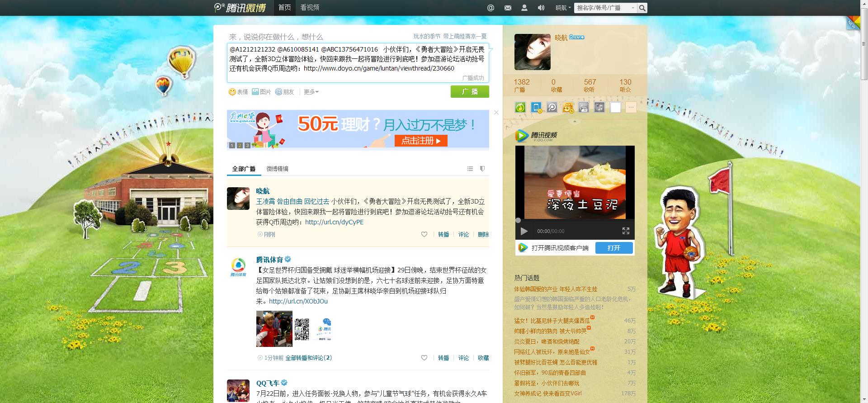The image size is (868, 403).
Task: Show ad banner slide 3
Action: point(247,146)
